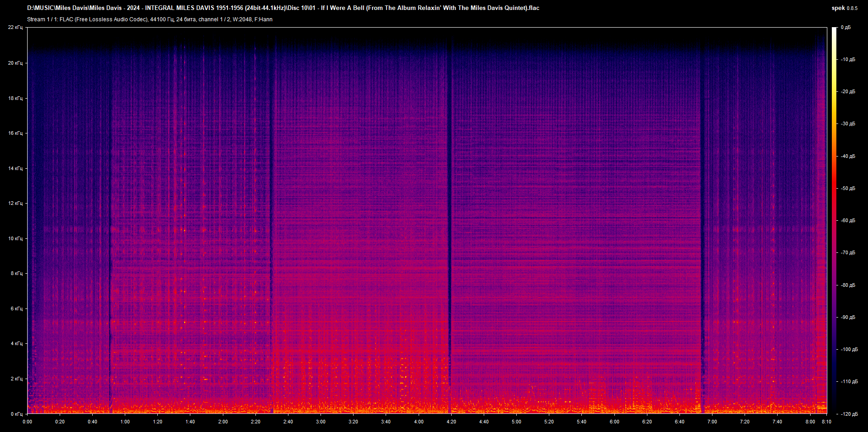Click the '-110 дБ' level scale label
Screen dimensions: 868x432
click(849, 382)
